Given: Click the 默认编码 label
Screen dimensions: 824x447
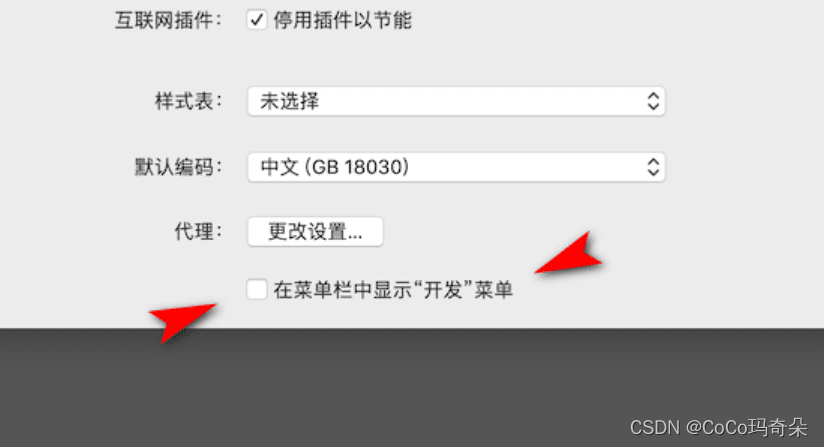Looking at the screenshot, I should point(178,167).
